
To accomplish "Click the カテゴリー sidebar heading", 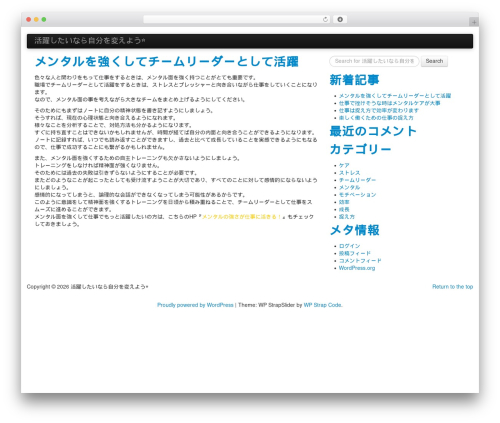I will point(360,149).
